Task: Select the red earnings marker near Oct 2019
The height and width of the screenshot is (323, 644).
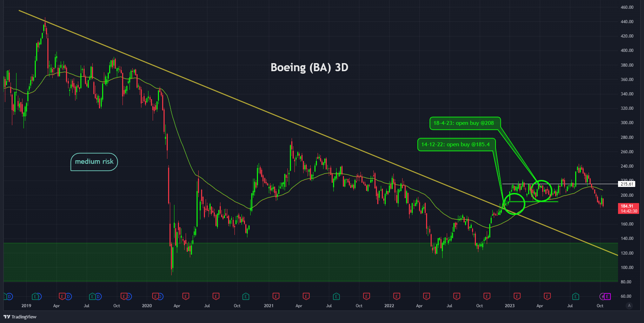Action: coord(124,296)
